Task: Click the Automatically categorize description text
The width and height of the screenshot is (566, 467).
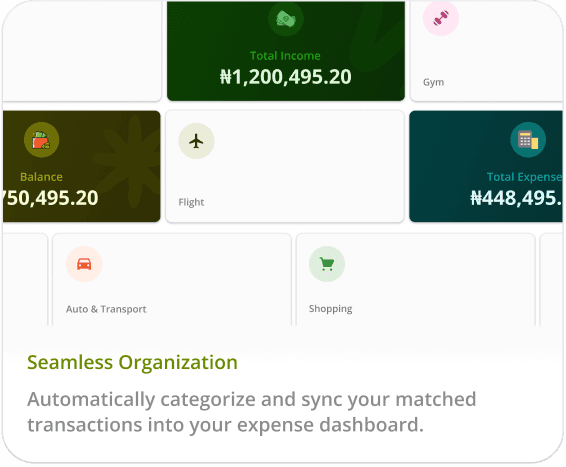Action: pos(252,412)
